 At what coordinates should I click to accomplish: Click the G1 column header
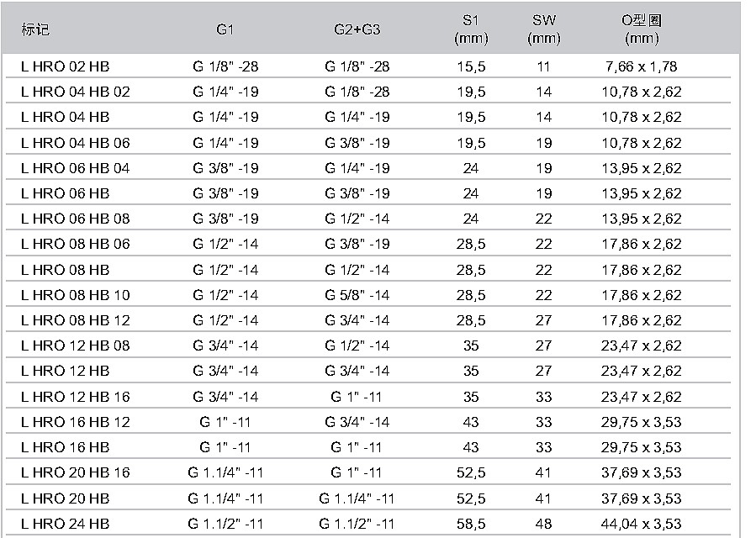(x=225, y=29)
